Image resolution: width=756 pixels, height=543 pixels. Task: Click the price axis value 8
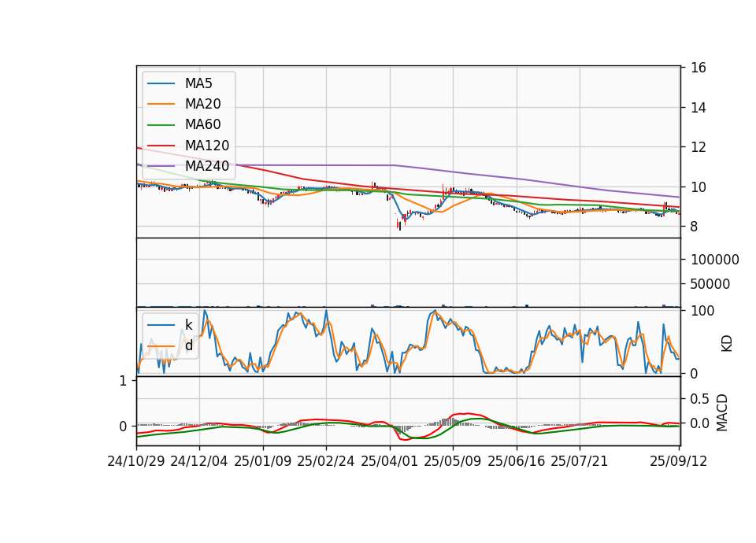coord(695,227)
